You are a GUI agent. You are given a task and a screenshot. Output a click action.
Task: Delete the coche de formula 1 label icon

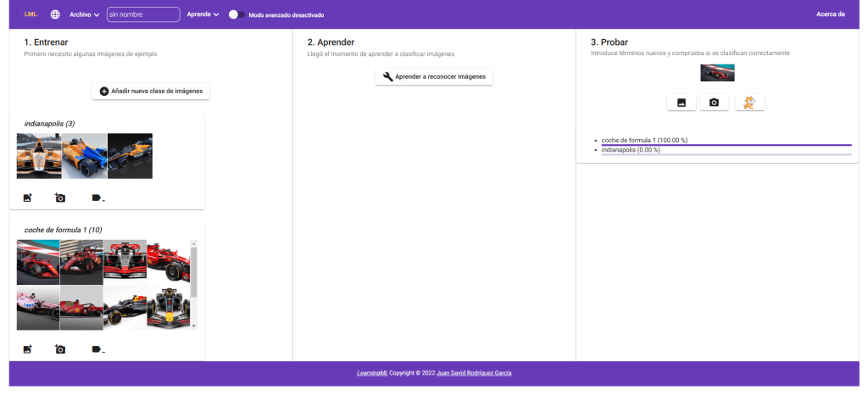point(97,349)
